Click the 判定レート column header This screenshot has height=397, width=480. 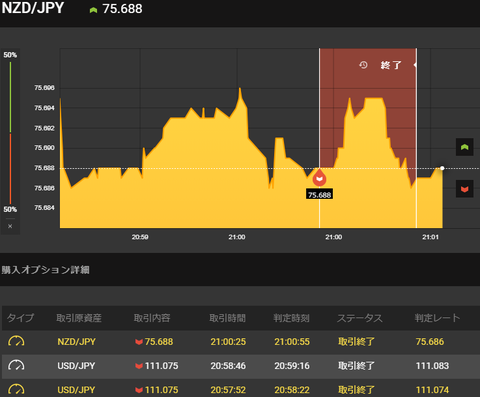[x=437, y=318]
